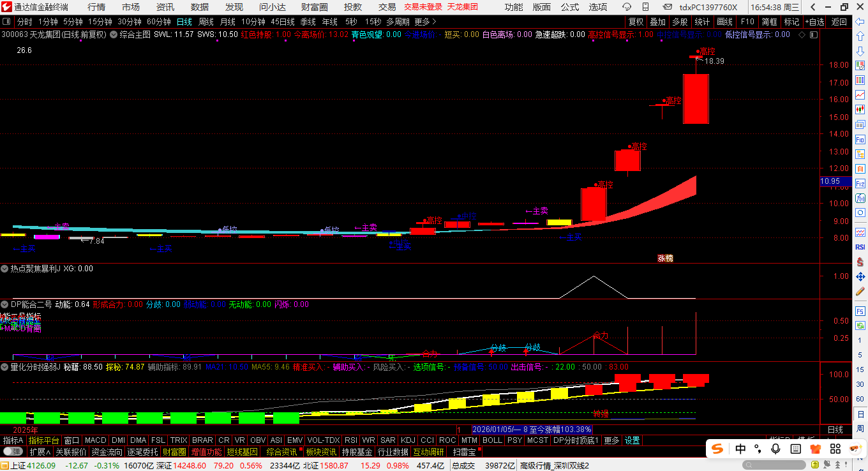This screenshot has height=471, width=868.
Task: Click the f(x) formula icon in sidebar
Action: [x=860, y=198]
